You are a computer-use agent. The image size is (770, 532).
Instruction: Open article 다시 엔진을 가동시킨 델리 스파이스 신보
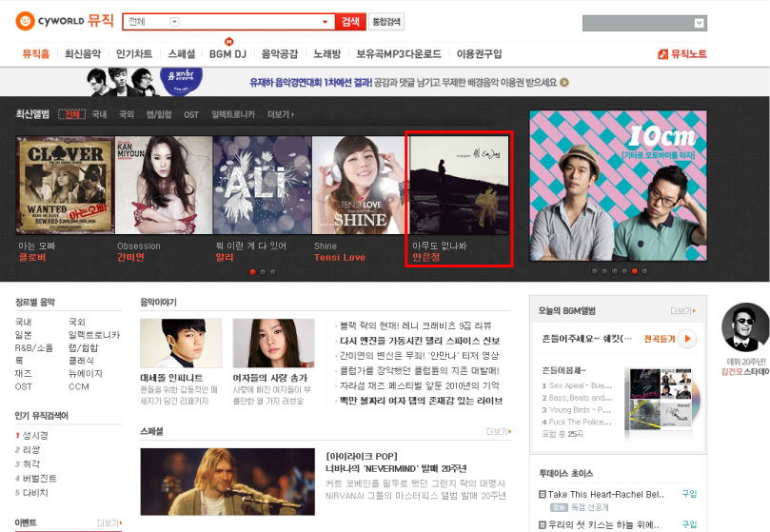(x=420, y=341)
